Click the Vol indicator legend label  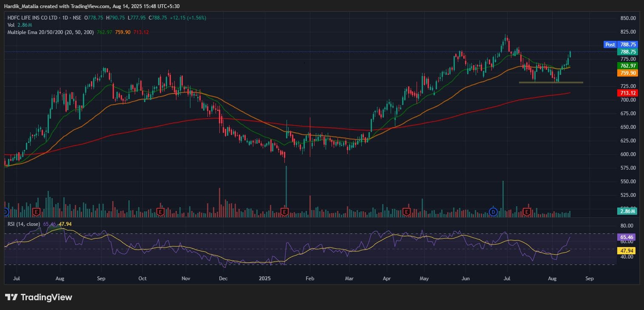point(11,25)
